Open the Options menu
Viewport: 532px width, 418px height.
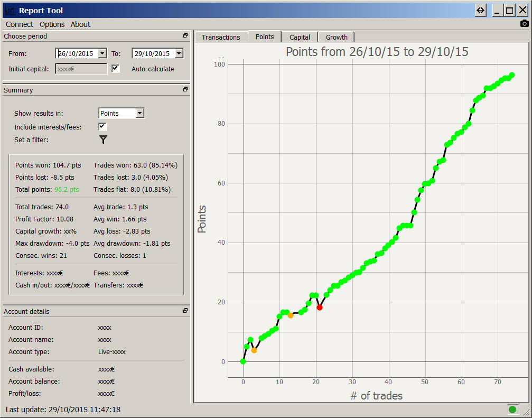point(52,24)
